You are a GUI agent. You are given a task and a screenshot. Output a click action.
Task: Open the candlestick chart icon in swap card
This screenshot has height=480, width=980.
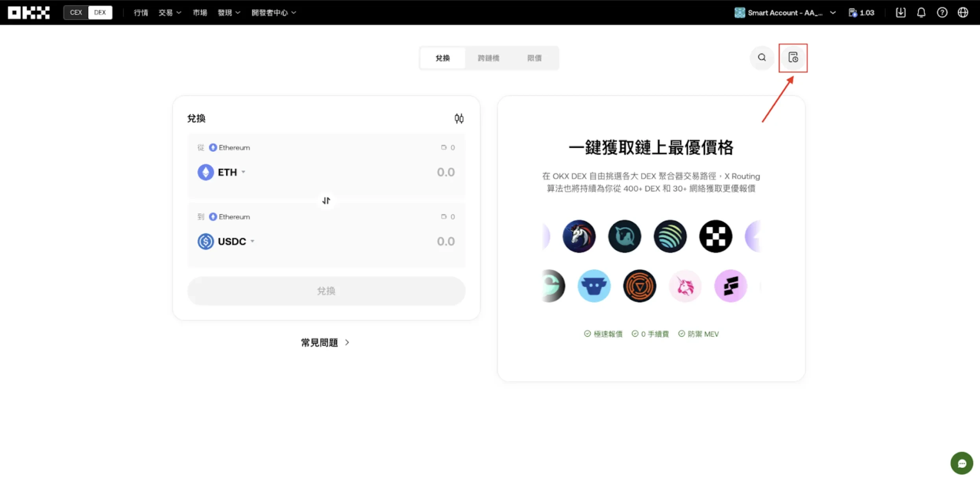tap(459, 118)
